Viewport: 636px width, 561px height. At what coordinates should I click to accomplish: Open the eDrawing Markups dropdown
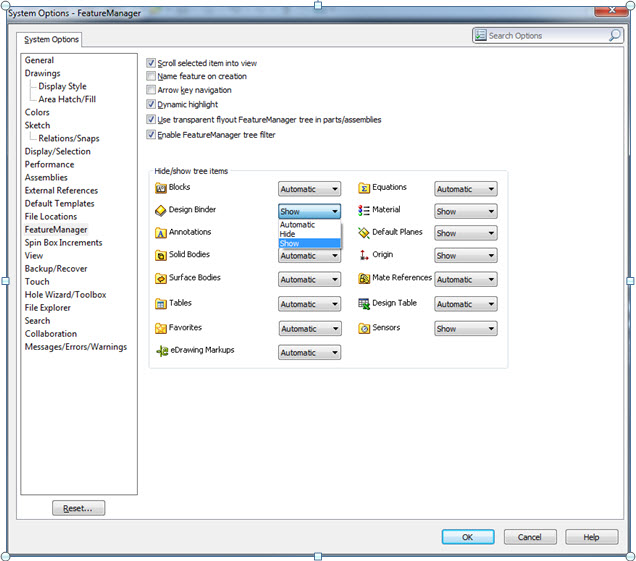(309, 353)
